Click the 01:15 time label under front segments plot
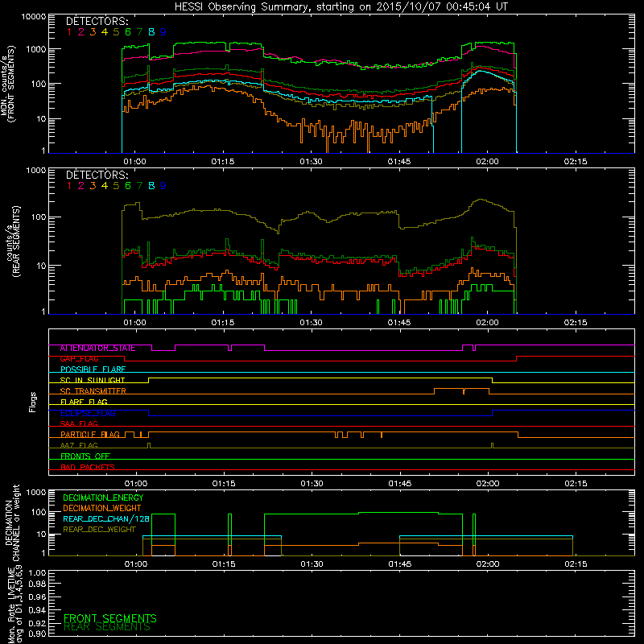Image resolution: width=644 pixels, height=644 pixels. [x=223, y=162]
